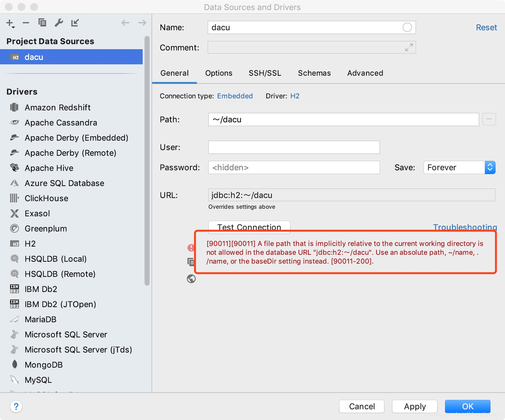Copy the error message with copy icon
Image resolution: width=505 pixels, height=420 pixels.
191,262
